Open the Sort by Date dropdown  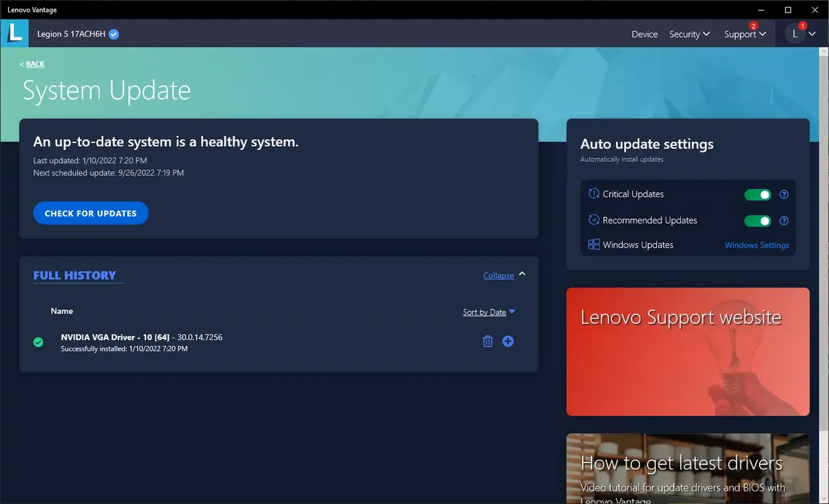[489, 312]
